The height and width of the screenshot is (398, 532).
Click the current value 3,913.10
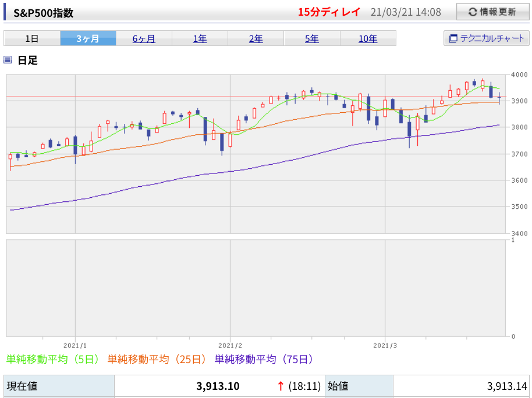tap(218, 386)
